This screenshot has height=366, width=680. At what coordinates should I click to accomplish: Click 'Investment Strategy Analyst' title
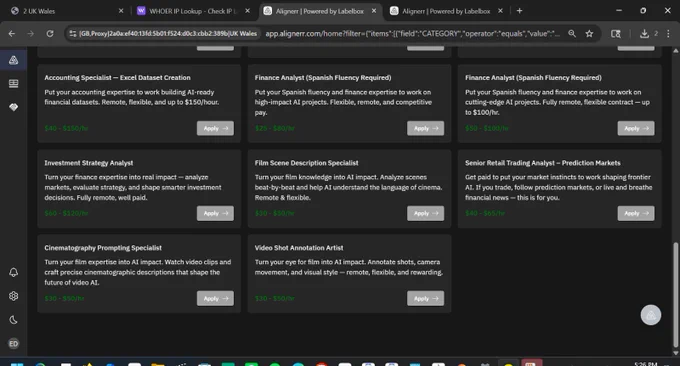click(88, 163)
